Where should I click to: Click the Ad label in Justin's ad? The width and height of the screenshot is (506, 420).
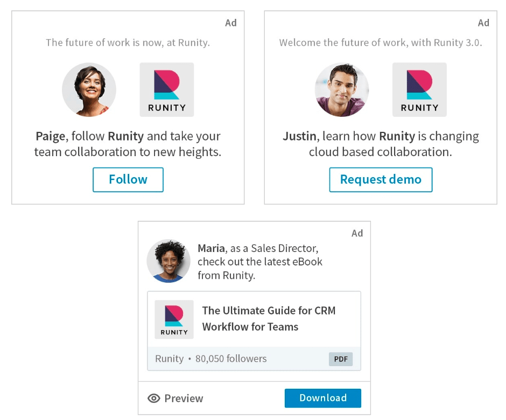(483, 23)
